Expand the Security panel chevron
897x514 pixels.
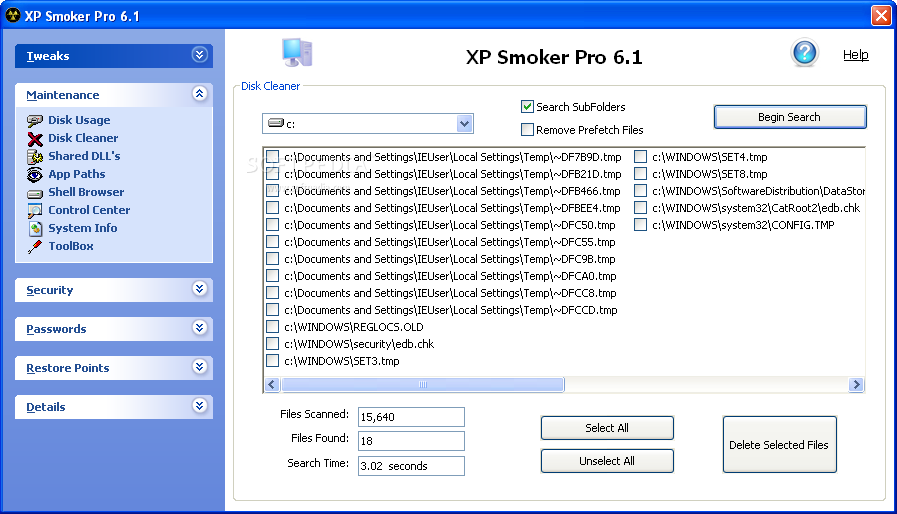(x=199, y=288)
